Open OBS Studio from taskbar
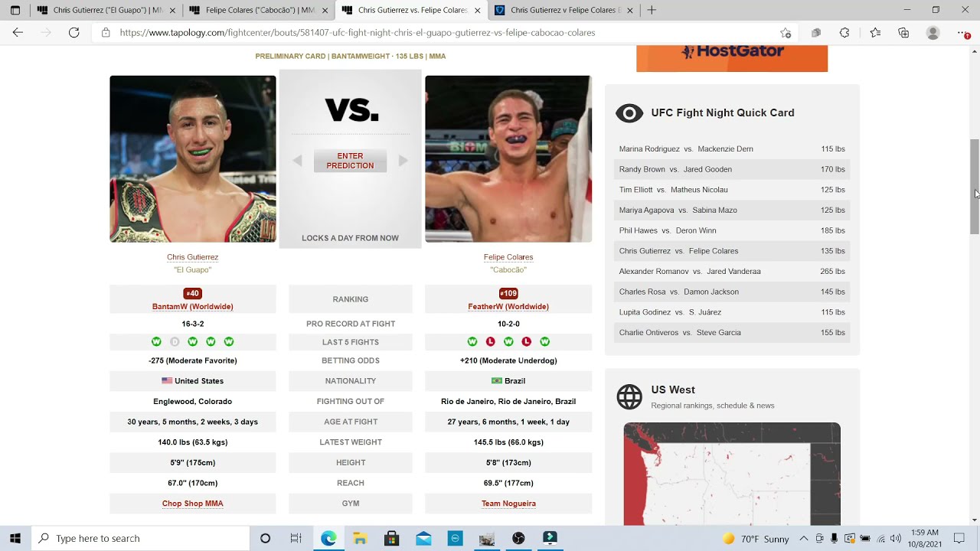This screenshot has height=551, width=980. click(518, 538)
